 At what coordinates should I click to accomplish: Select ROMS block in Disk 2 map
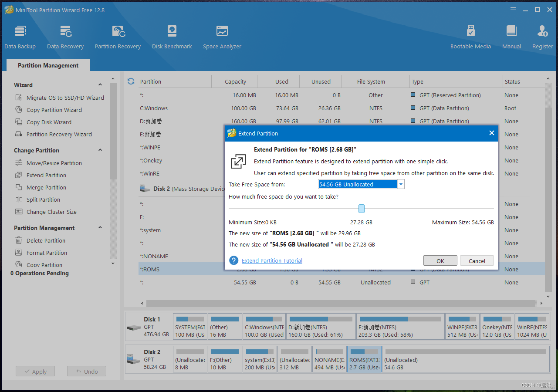(x=365, y=359)
